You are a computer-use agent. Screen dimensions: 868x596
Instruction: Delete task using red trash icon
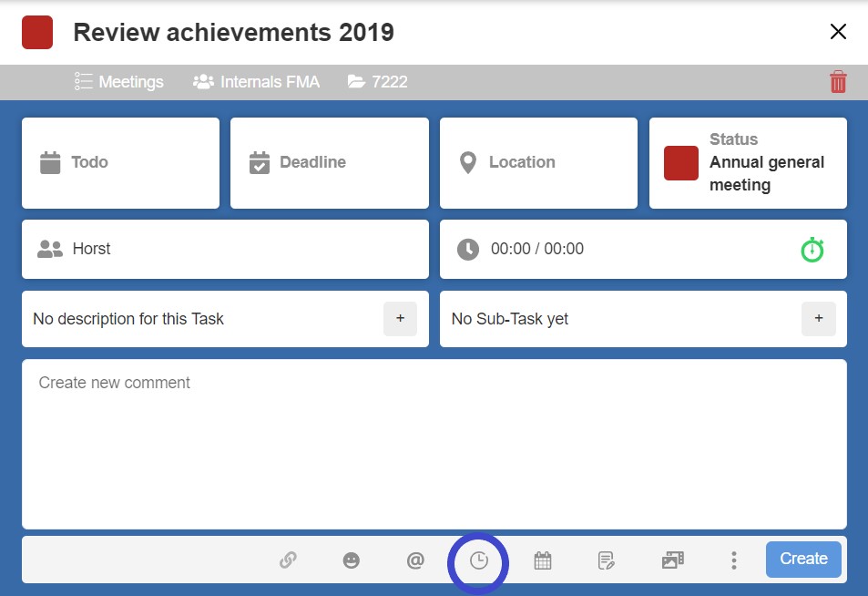[x=838, y=82]
